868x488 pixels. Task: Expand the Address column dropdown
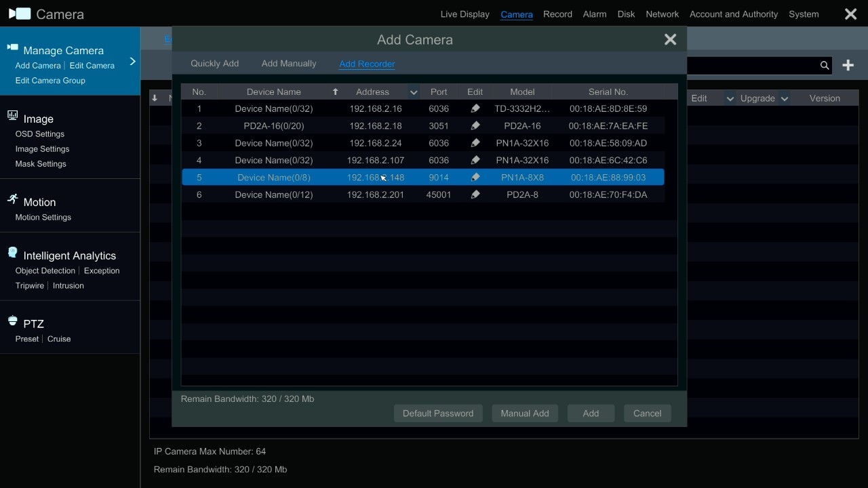point(413,92)
